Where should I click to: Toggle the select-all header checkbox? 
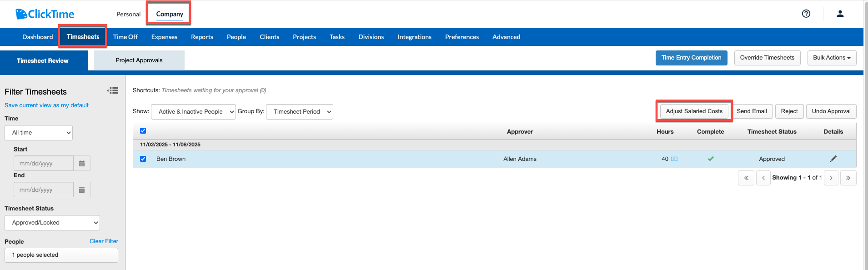[x=143, y=131]
